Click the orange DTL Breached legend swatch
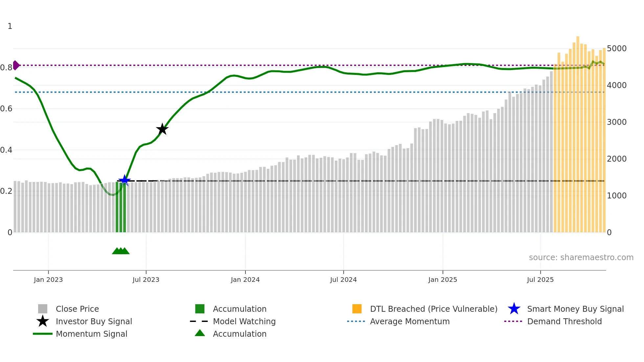The height and width of the screenshot is (362, 644). click(357, 309)
